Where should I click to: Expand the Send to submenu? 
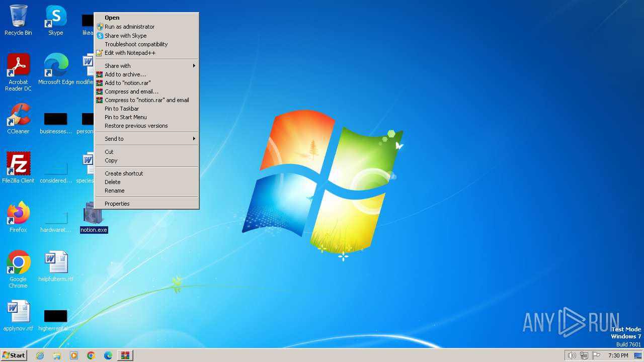pyautogui.click(x=146, y=139)
